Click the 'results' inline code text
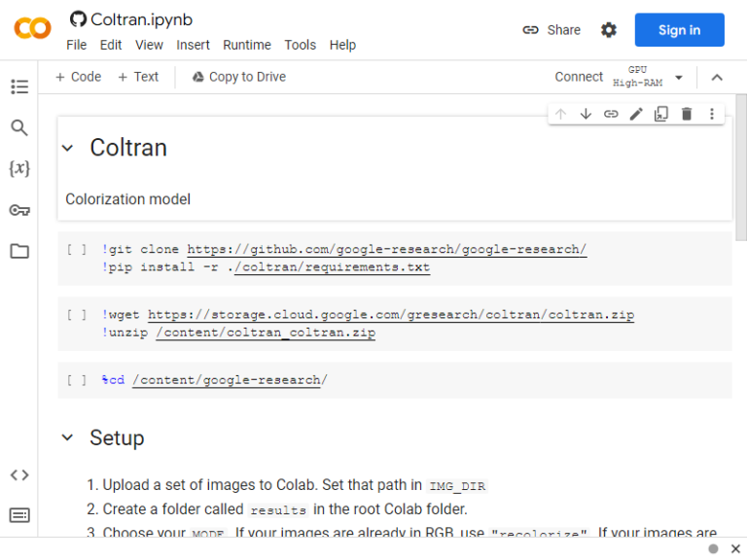Viewport: 747px width, 560px height. click(x=278, y=510)
